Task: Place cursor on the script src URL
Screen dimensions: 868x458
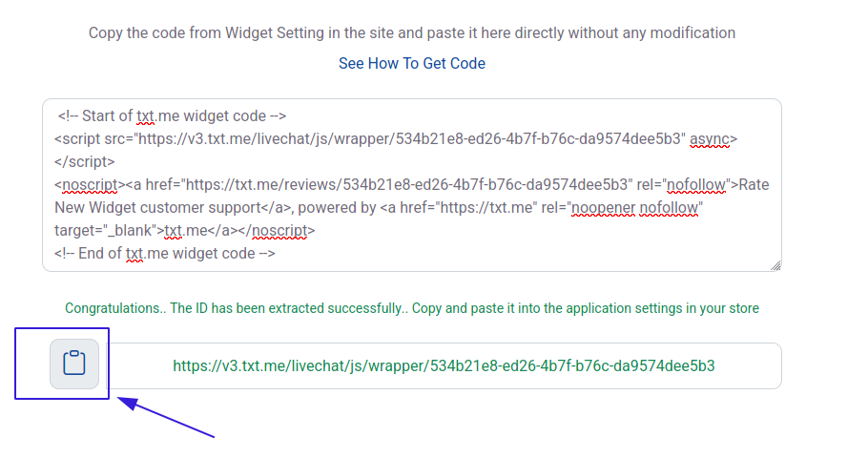Action: point(411,138)
